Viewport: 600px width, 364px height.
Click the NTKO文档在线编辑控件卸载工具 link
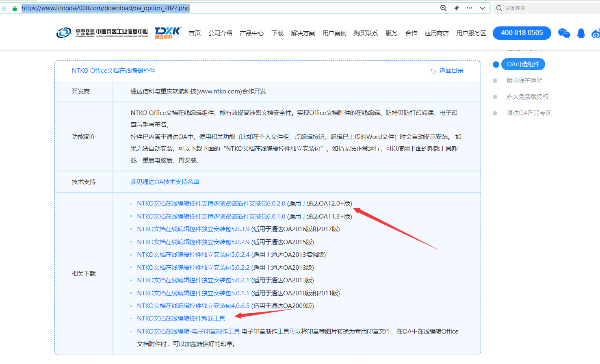pyautogui.click(x=181, y=318)
